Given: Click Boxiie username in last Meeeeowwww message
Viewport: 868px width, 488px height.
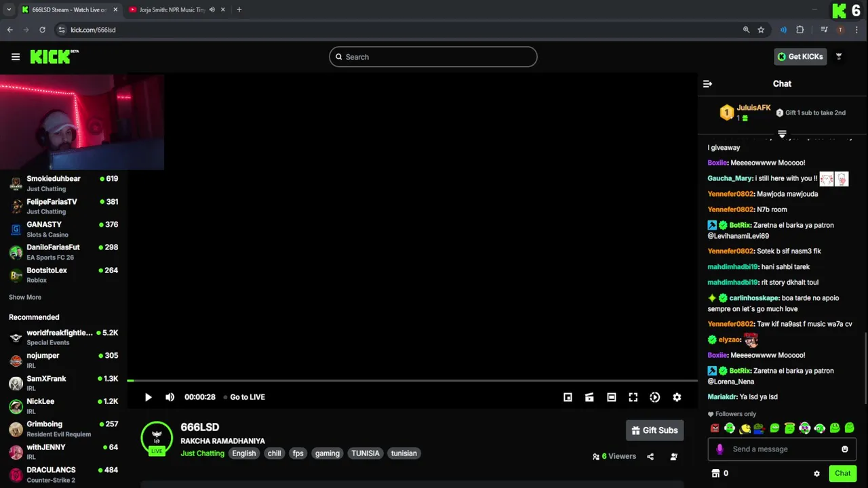Looking at the screenshot, I should (x=717, y=355).
